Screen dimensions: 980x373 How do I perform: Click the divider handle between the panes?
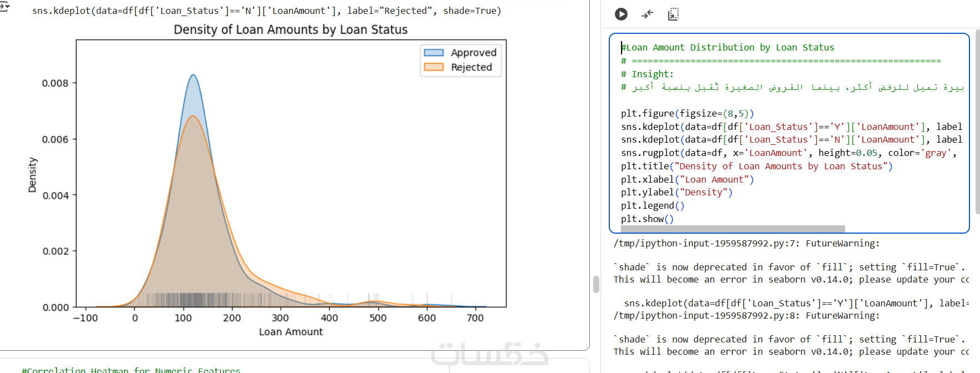(x=596, y=284)
